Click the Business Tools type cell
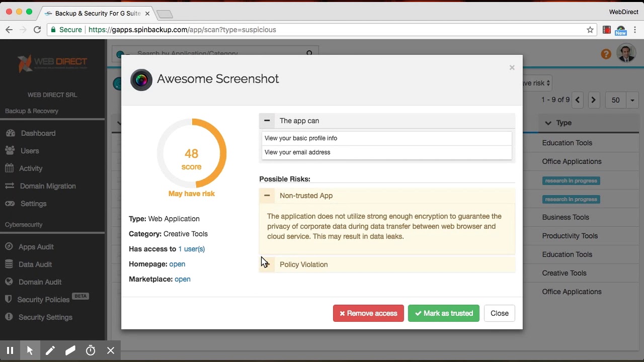Image resolution: width=644 pixels, height=362 pixels. click(566, 217)
